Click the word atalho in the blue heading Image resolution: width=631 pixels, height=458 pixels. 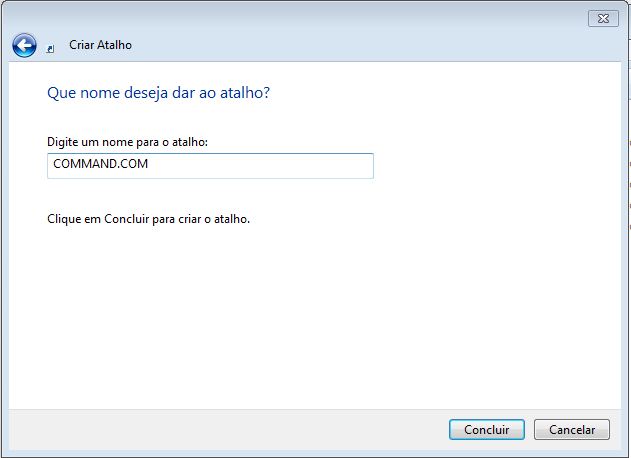241,93
